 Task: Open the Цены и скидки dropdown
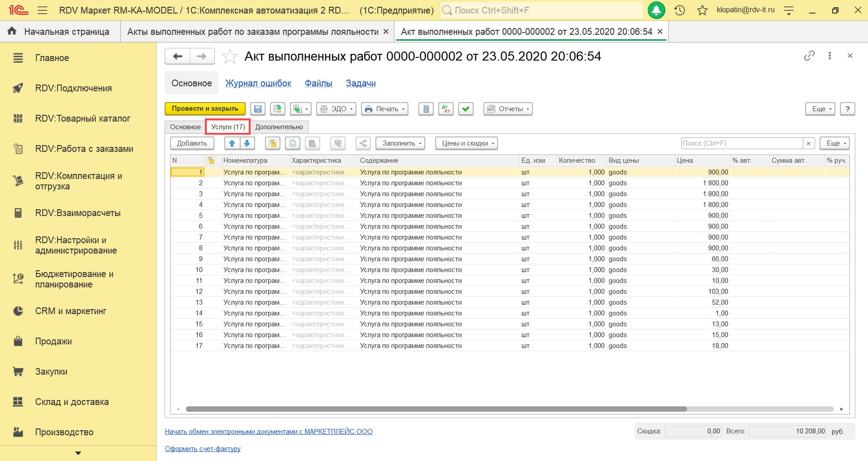(x=466, y=143)
